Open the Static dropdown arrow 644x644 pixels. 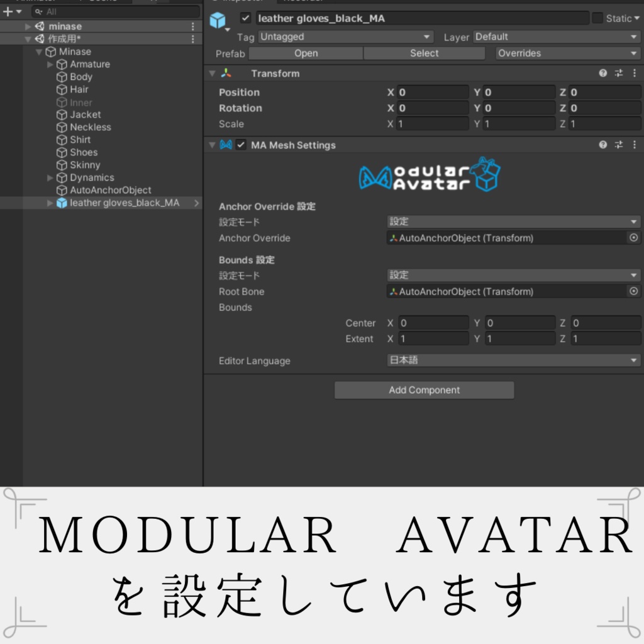[x=636, y=18]
